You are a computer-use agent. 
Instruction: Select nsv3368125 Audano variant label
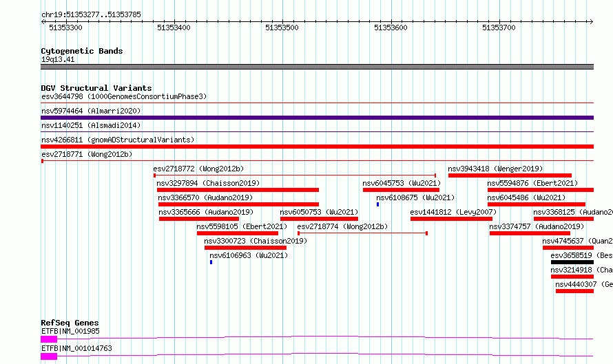click(573, 212)
